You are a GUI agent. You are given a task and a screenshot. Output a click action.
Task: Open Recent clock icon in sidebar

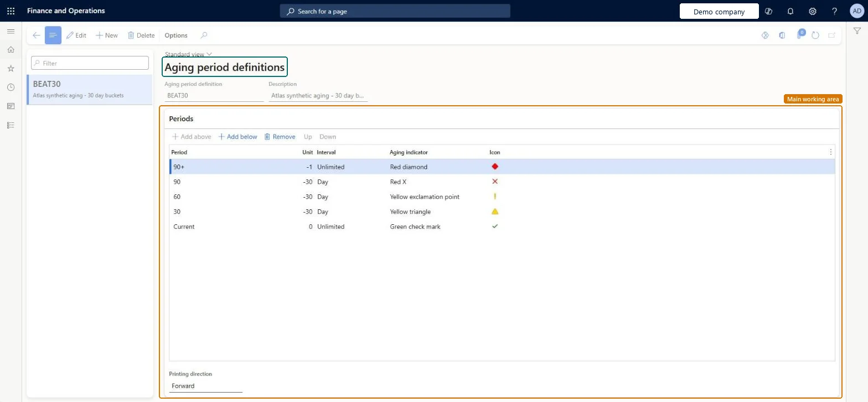(x=11, y=87)
